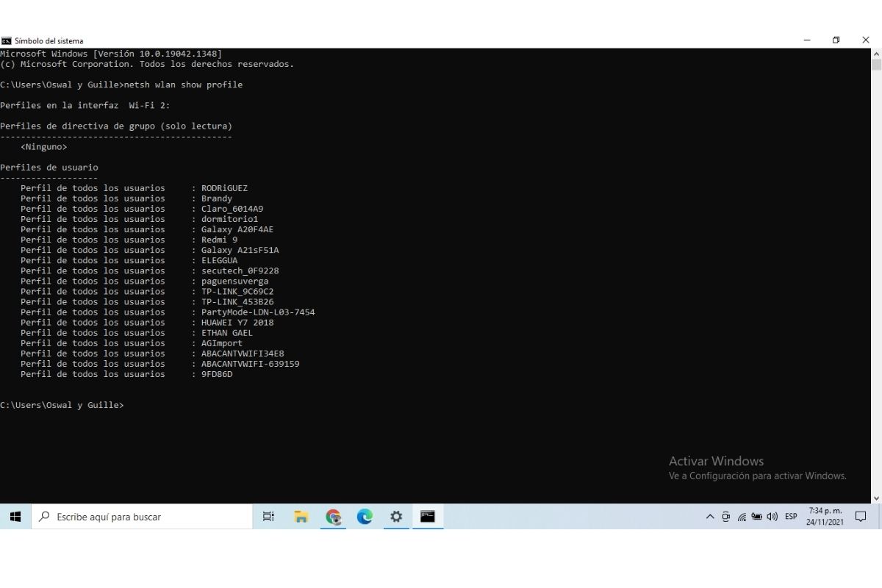
Task: Restore down the Símbolo del sistema window
Action: [836, 40]
